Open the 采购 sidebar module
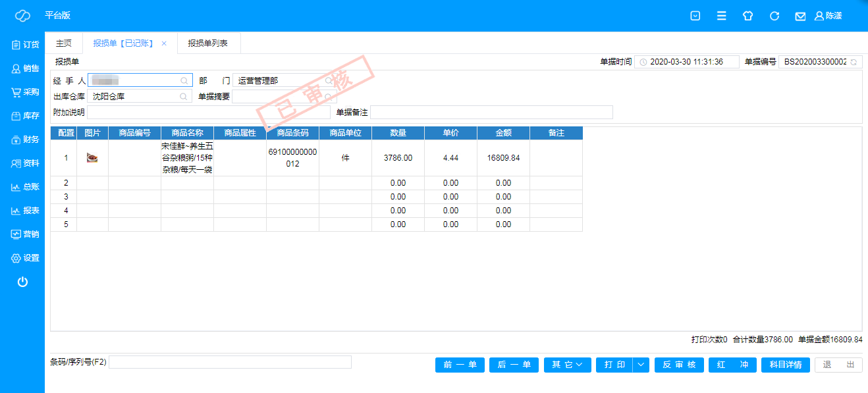This screenshot has height=393, width=868. [25, 92]
